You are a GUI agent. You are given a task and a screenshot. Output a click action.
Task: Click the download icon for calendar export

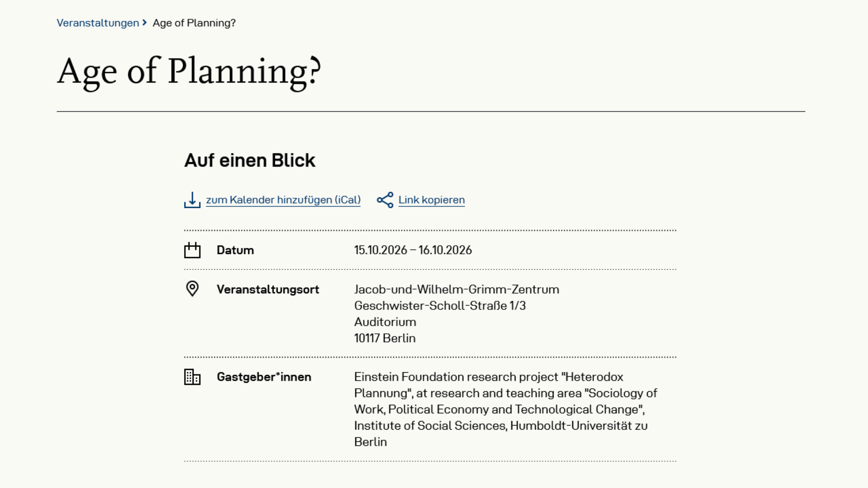coord(192,200)
